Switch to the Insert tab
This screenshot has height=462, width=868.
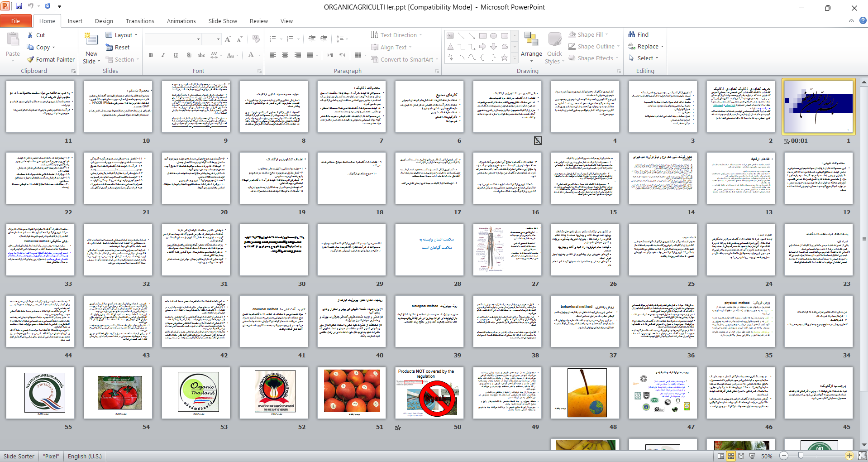[x=75, y=21]
